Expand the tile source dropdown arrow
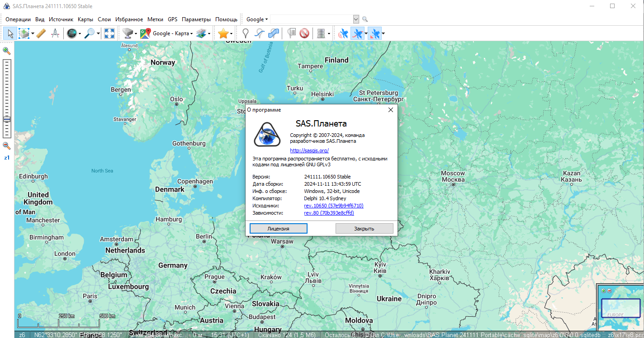 click(136, 33)
